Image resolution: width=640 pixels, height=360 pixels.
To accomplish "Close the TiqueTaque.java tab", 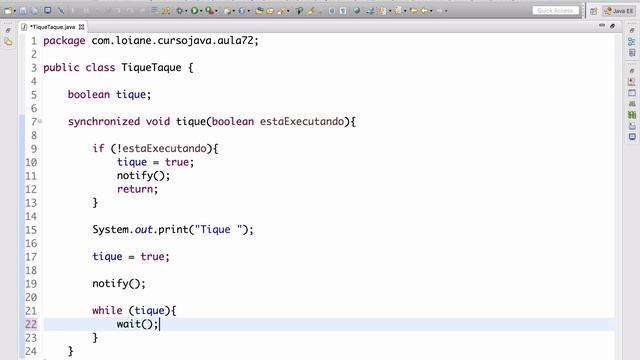I will tap(82, 27).
